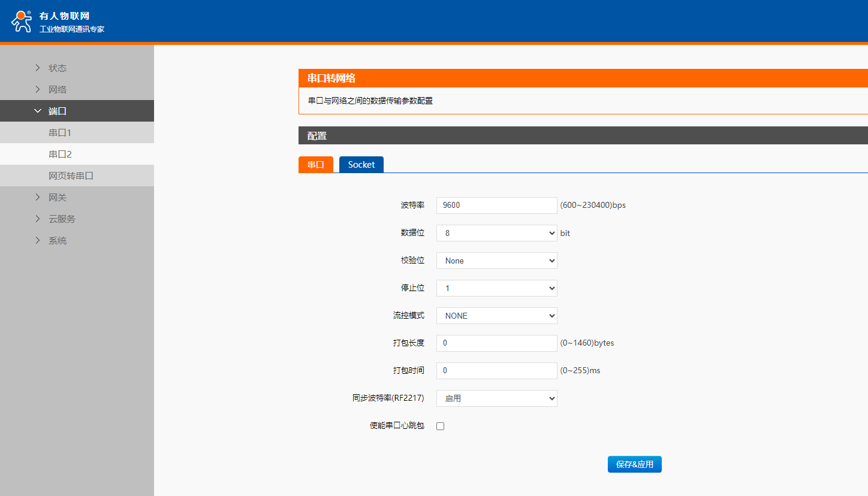Open the 校验位 dropdown
The width and height of the screenshot is (868, 496).
pos(496,261)
